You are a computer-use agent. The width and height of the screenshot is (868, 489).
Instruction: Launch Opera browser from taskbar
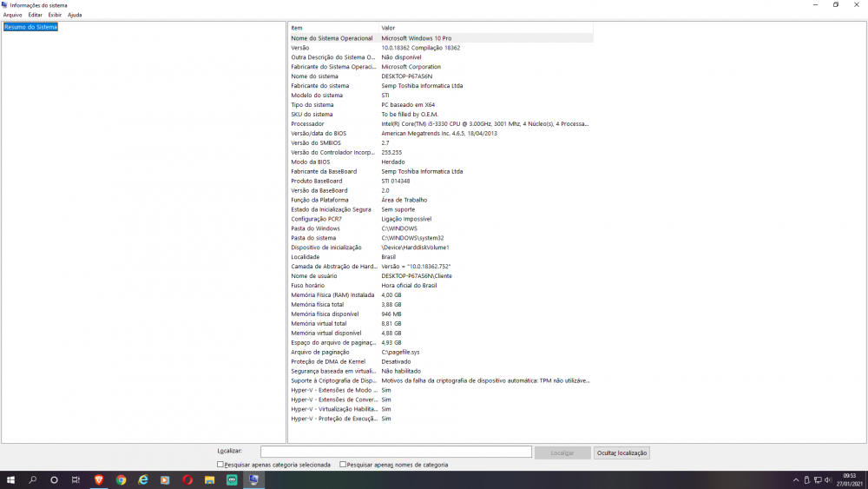187,480
